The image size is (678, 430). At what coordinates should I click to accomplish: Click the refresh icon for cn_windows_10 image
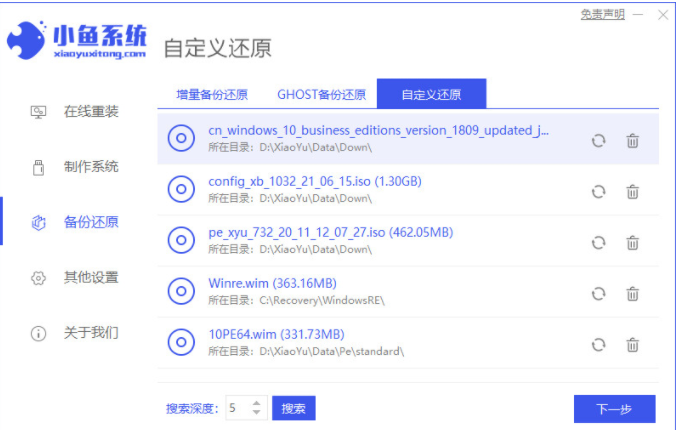click(598, 141)
